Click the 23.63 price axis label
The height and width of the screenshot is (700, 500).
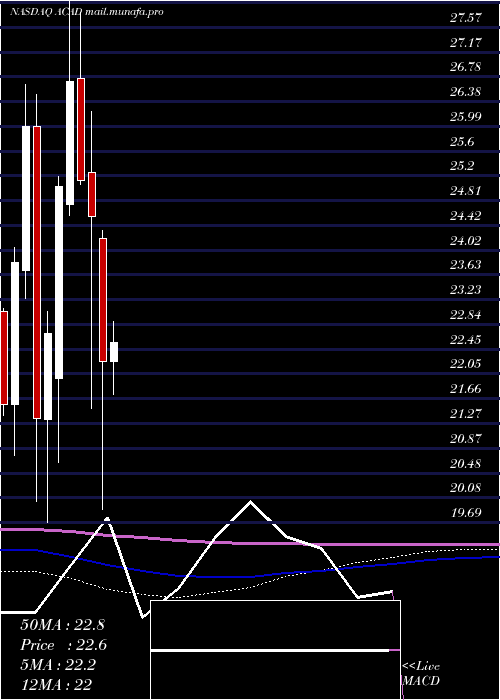(x=466, y=265)
